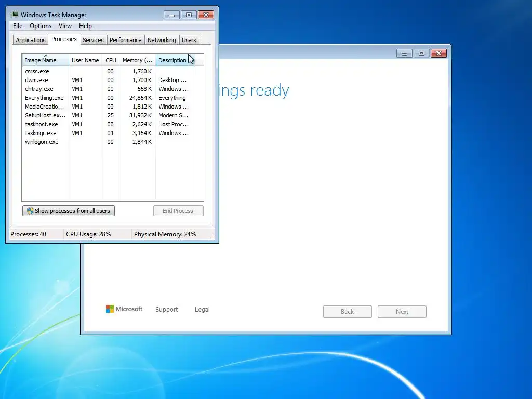Select the csrss.exe process row
Image resolution: width=532 pixels, height=399 pixels.
click(x=108, y=71)
